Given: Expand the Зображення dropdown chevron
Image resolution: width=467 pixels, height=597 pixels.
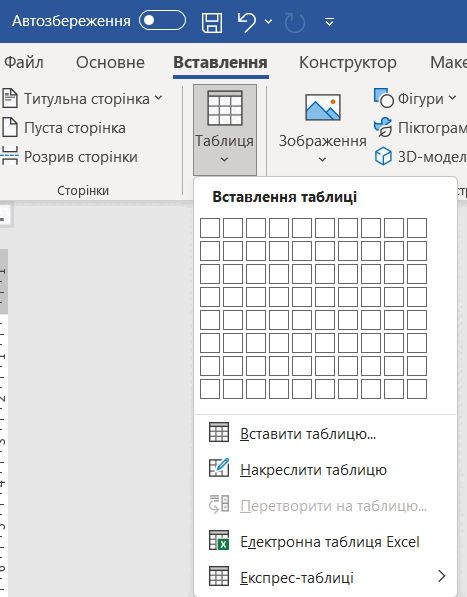Looking at the screenshot, I should (322, 160).
